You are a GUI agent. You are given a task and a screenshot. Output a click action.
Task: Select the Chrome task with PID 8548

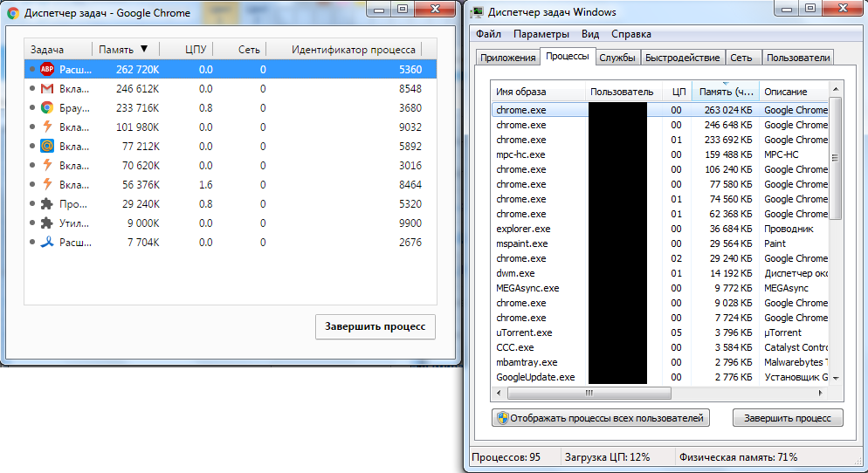tap(231, 88)
